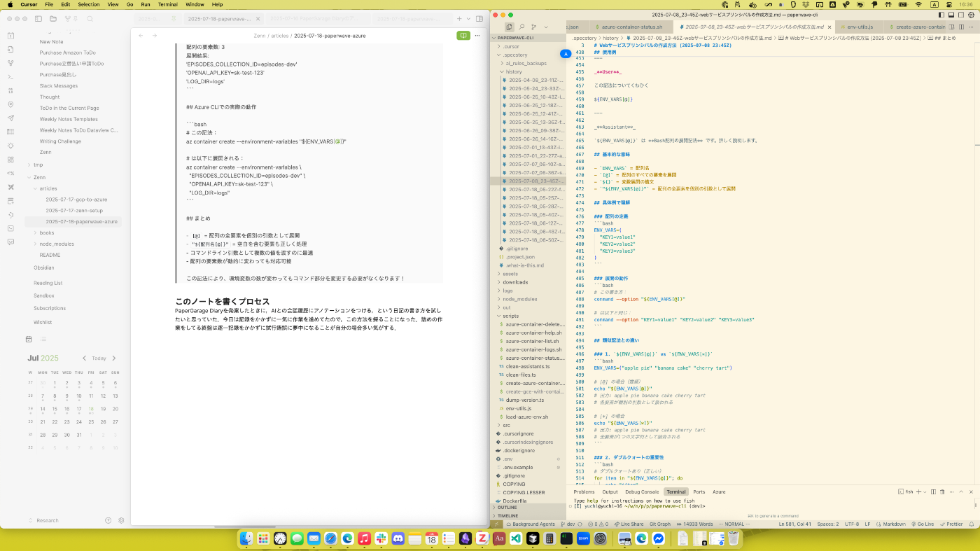The height and width of the screenshot is (551, 980).
Task: Open the Obsidian search magnifier icon
Action: (90, 19)
